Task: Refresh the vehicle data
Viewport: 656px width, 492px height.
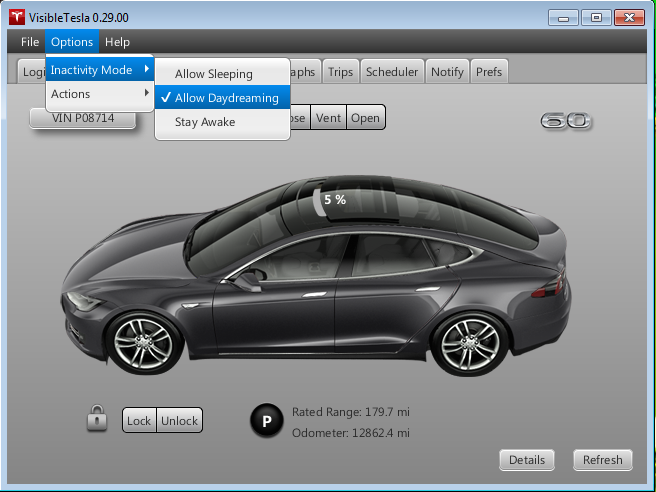Action: 603,460
